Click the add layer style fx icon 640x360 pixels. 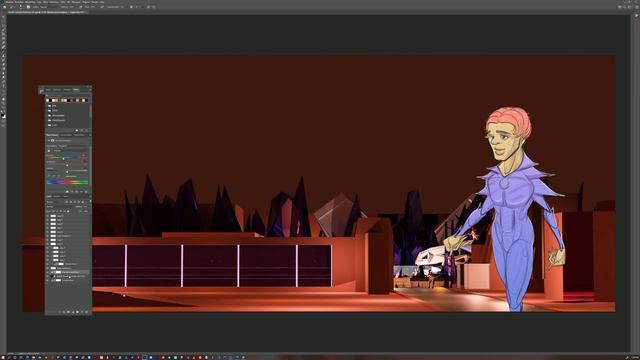click(x=64, y=312)
